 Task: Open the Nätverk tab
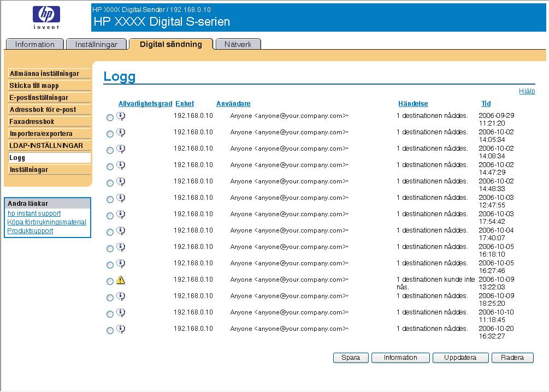click(x=238, y=44)
